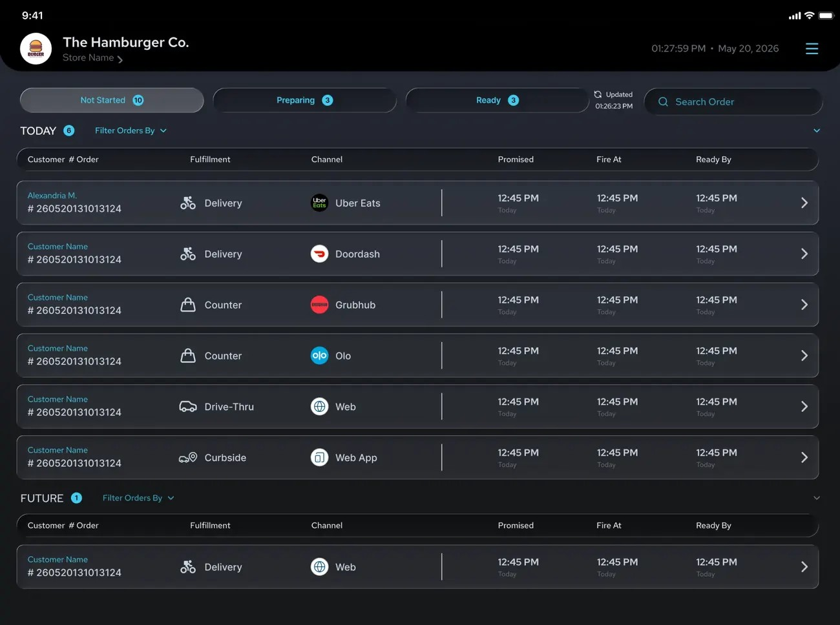
Task: Click the Fire At column header for Today
Action: pos(609,159)
